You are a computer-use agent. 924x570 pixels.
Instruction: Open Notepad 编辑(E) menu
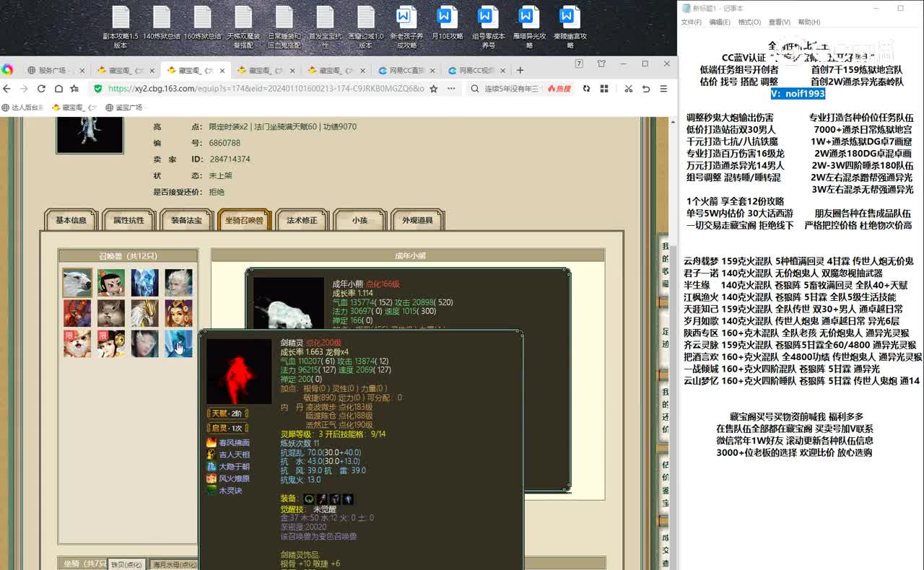coord(720,22)
